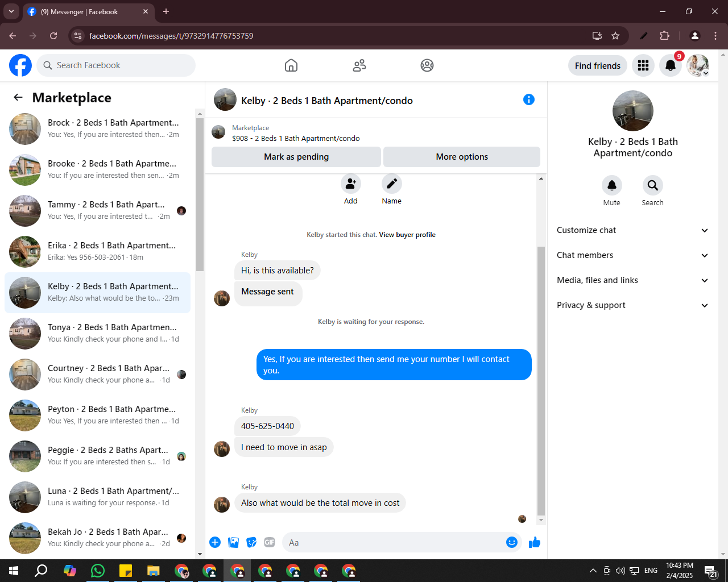
Task: Click Mark as pending button
Action: tap(296, 157)
